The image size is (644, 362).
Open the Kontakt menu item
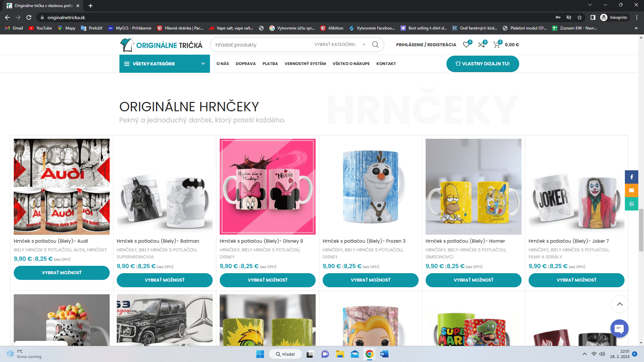[x=386, y=64]
